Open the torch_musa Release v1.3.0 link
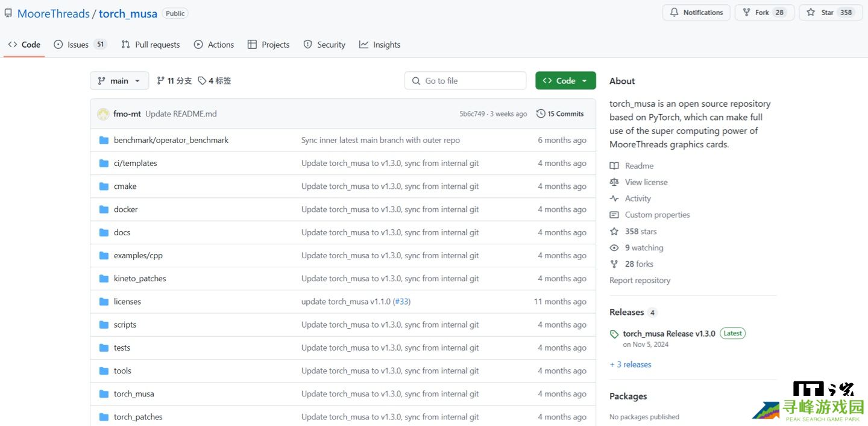The height and width of the screenshot is (426, 868). pyautogui.click(x=668, y=334)
